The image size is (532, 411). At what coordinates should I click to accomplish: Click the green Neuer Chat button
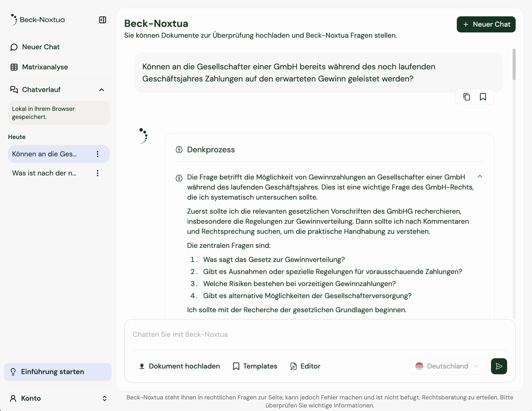tap(486, 24)
